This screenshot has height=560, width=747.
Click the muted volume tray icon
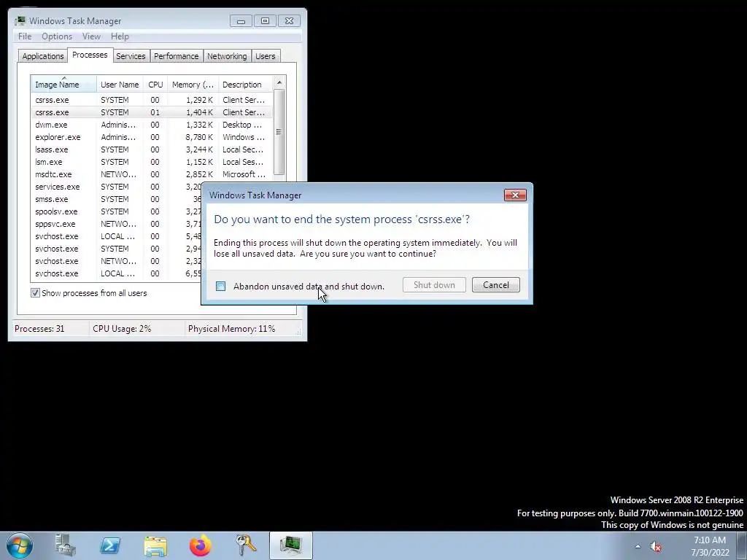656,547
